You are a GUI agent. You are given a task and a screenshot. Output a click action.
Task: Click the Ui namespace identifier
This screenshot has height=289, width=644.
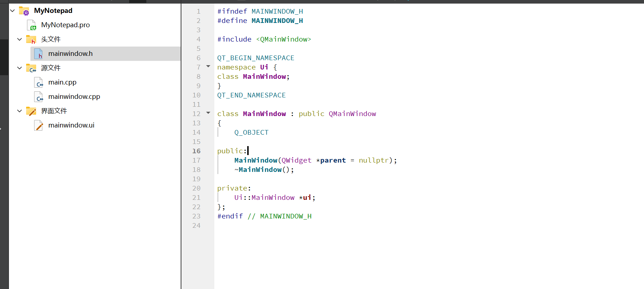(x=264, y=67)
